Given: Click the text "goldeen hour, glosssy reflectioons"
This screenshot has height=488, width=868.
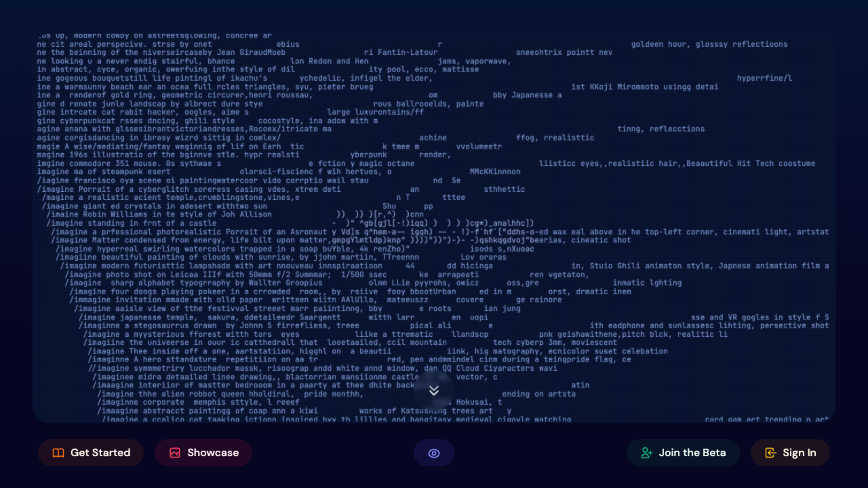Looking at the screenshot, I should [x=709, y=44].
